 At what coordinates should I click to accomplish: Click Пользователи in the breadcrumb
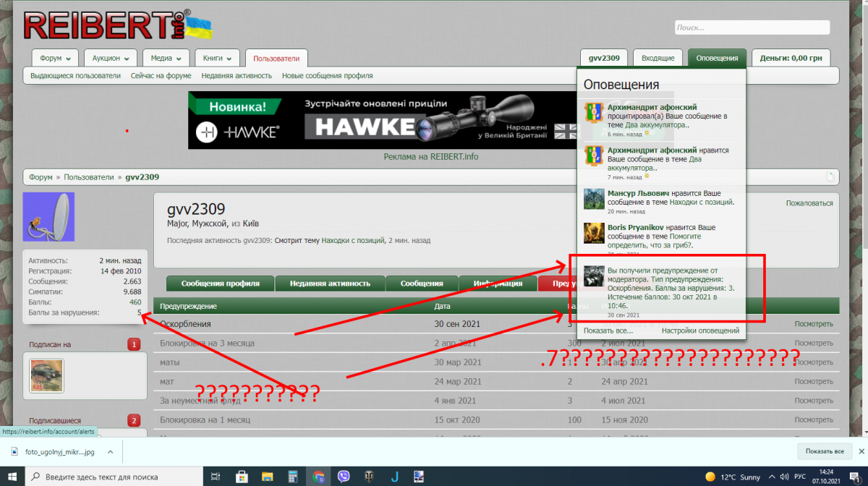coord(89,177)
